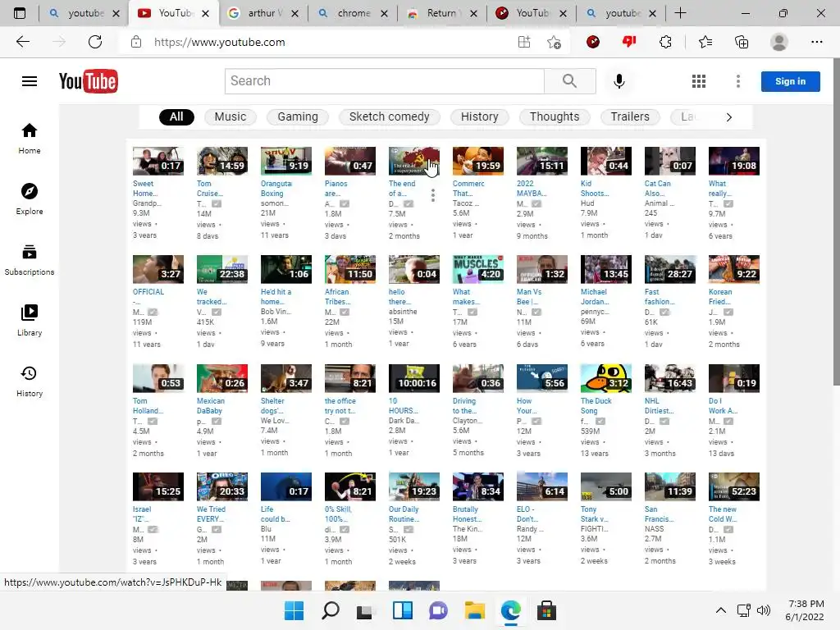Click the search magnifier button

pos(569,81)
